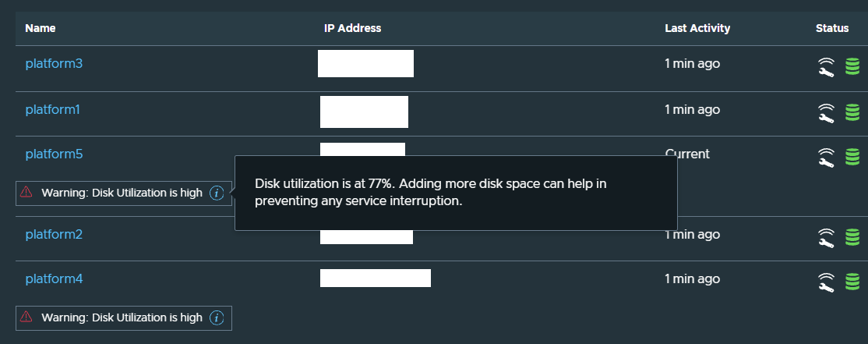The image size is (868, 344).
Task: Open the platform1 node link
Action: [52, 110]
